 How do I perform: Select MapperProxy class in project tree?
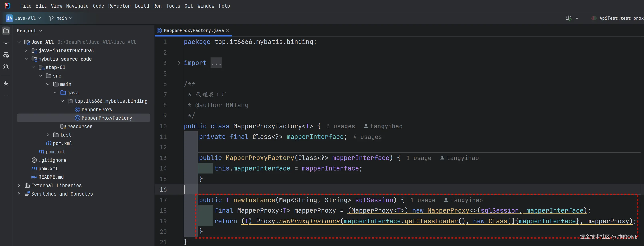[97, 109]
